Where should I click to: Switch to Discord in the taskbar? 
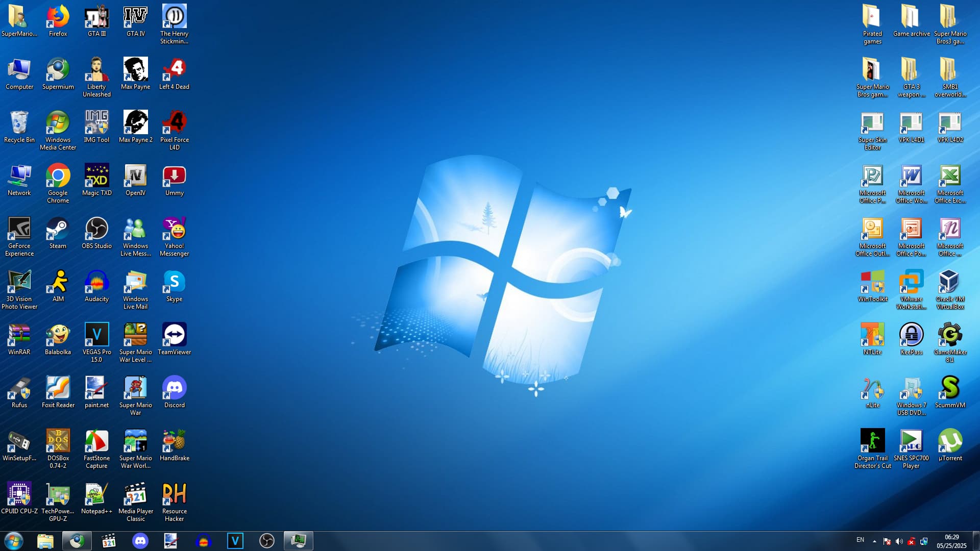140,541
